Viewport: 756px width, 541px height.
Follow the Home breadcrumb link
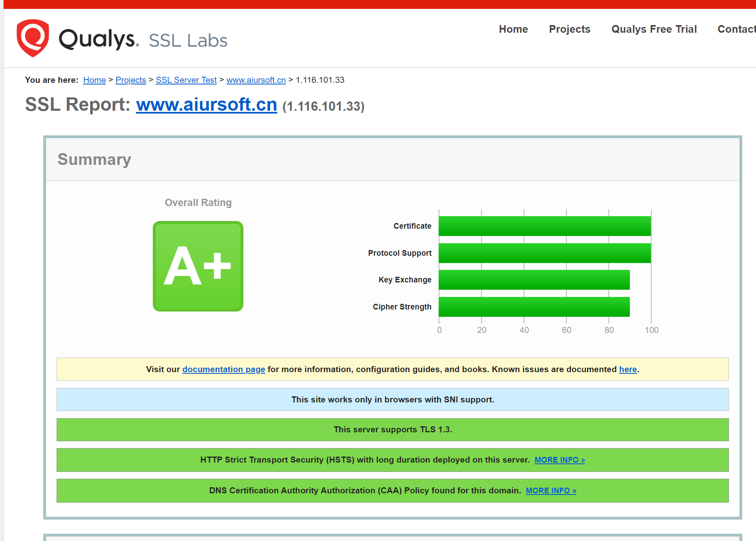(x=94, y=80)
